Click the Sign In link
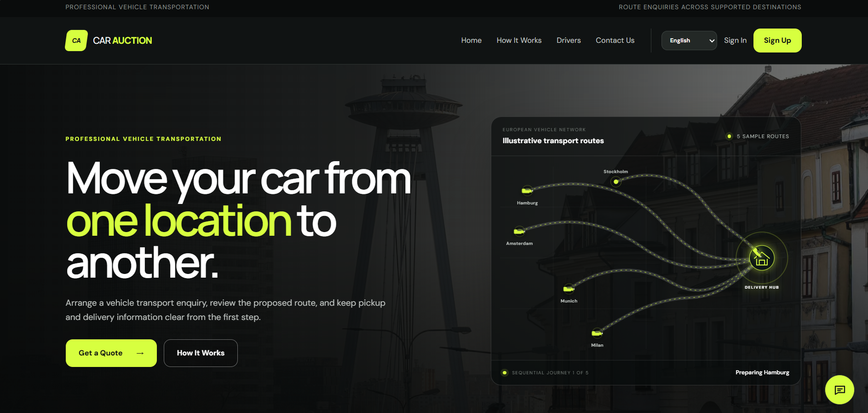This screenshot has height=413, width=868. pyautogui.click(x=735, y=41)
